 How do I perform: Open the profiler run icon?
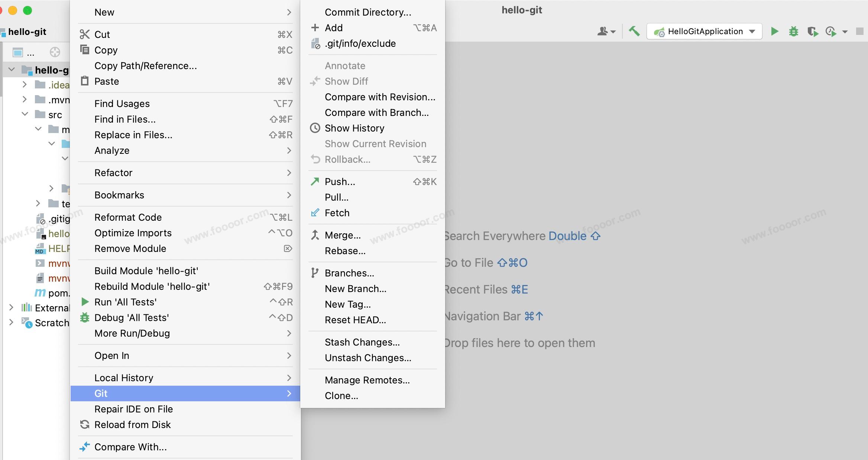click(x=831, y=32)
